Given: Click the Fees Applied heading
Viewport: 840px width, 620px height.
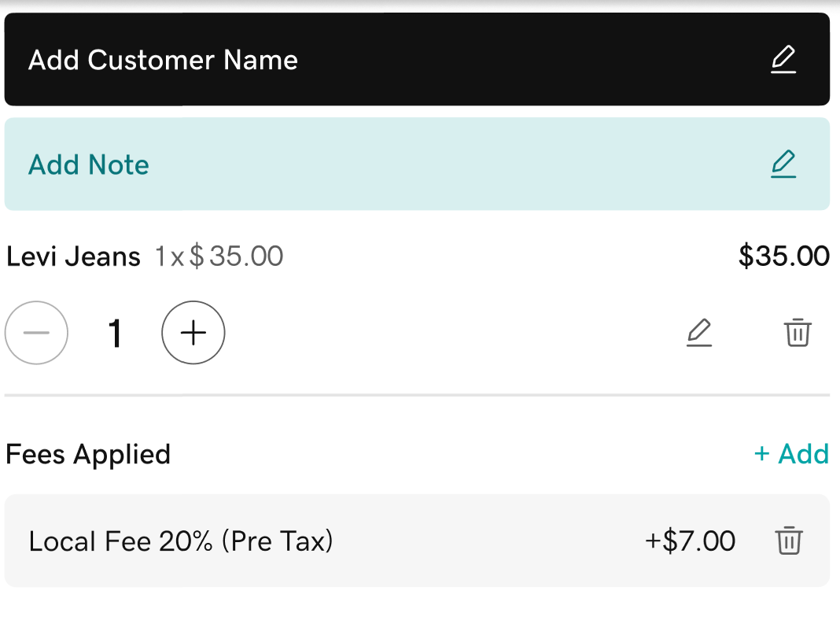Looking at the screenshot, I should 88,454.
